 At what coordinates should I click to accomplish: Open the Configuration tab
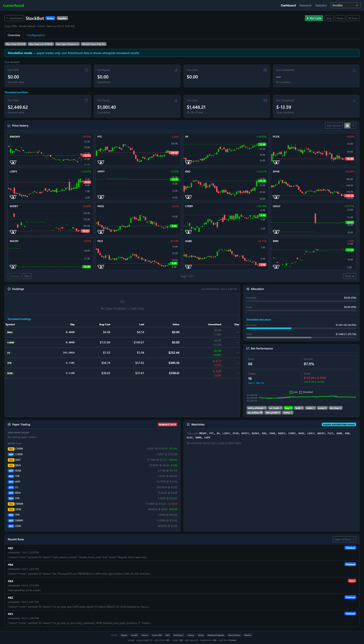[x=36, y=35]
